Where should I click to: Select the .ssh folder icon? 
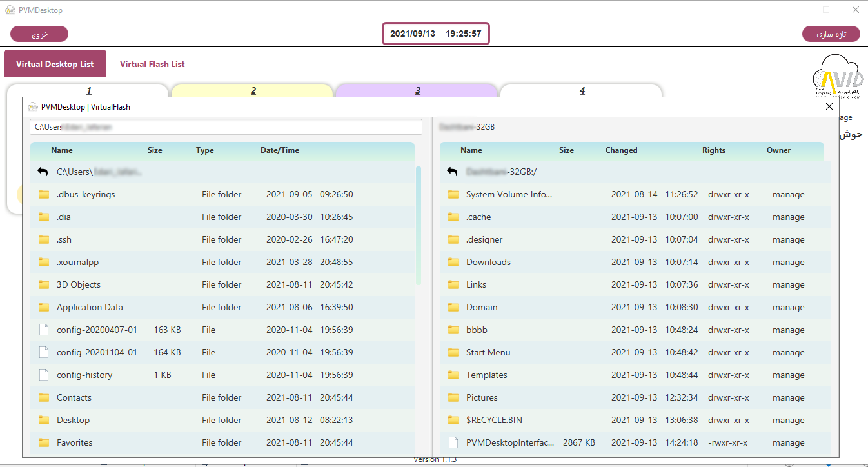[44, 239]
